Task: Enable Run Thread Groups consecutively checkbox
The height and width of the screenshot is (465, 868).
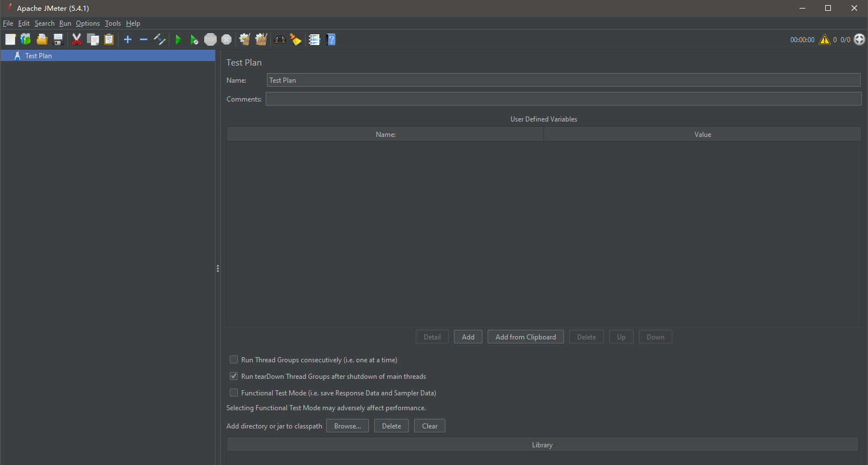Action: [x=234, y=360]
